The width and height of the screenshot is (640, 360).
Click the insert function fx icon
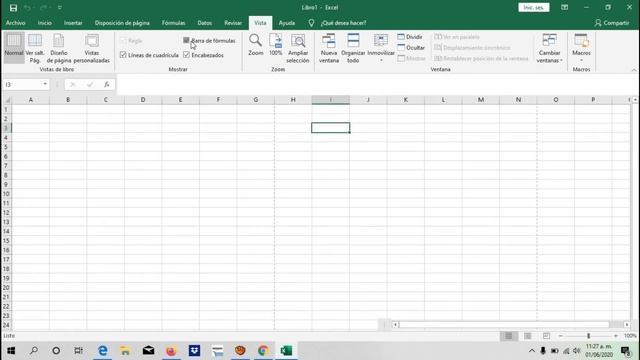pos(107,84)
